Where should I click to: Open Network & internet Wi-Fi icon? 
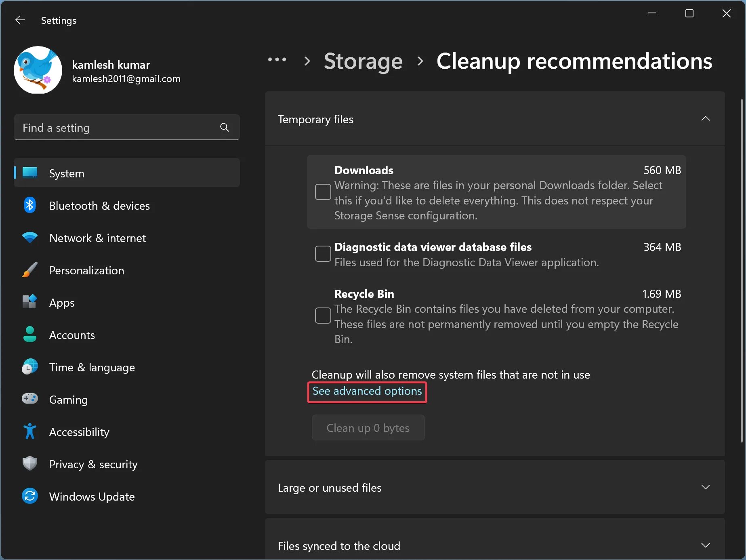30,238
